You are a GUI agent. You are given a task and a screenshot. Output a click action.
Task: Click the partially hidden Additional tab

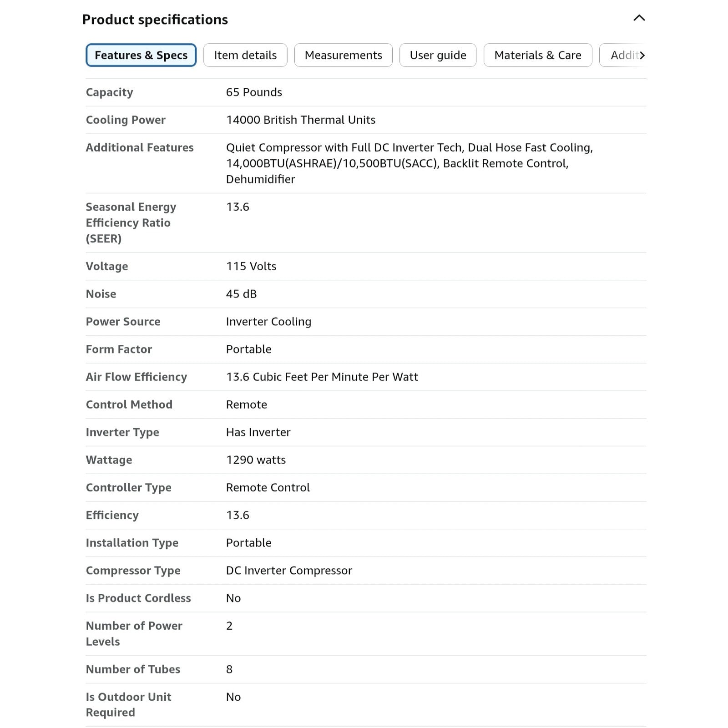622,55
